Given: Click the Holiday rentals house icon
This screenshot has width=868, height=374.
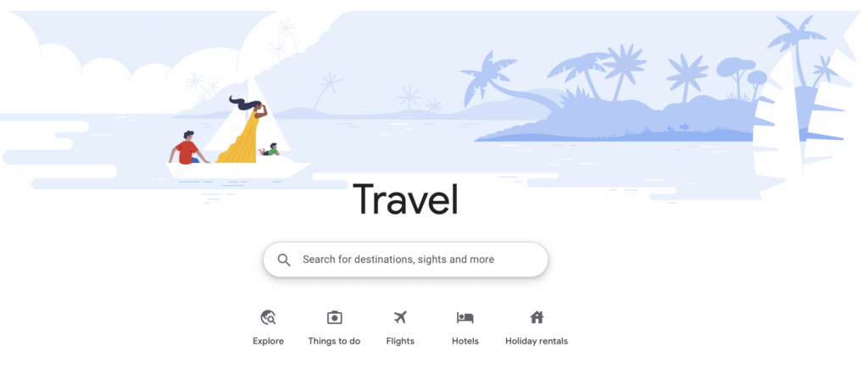Looking at the screenshot, I should pos(537,317).
